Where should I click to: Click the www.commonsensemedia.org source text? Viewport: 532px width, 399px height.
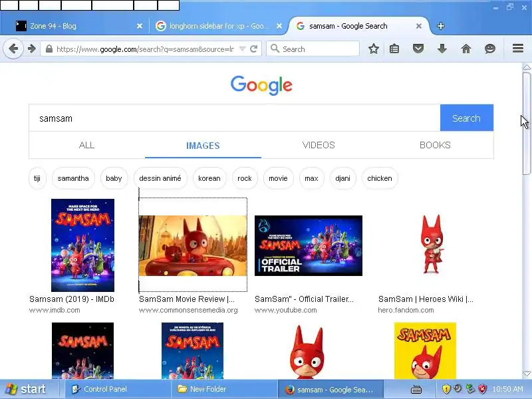tap(188, 310)
